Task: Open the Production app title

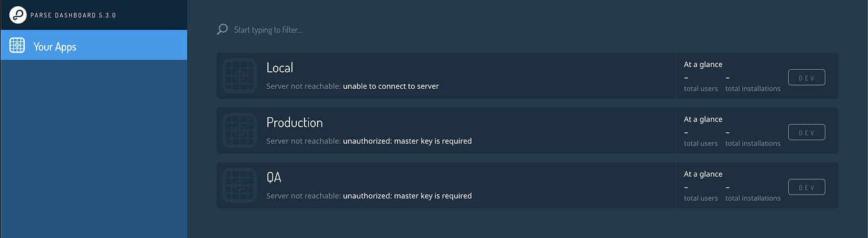Action: pos(294,122)
